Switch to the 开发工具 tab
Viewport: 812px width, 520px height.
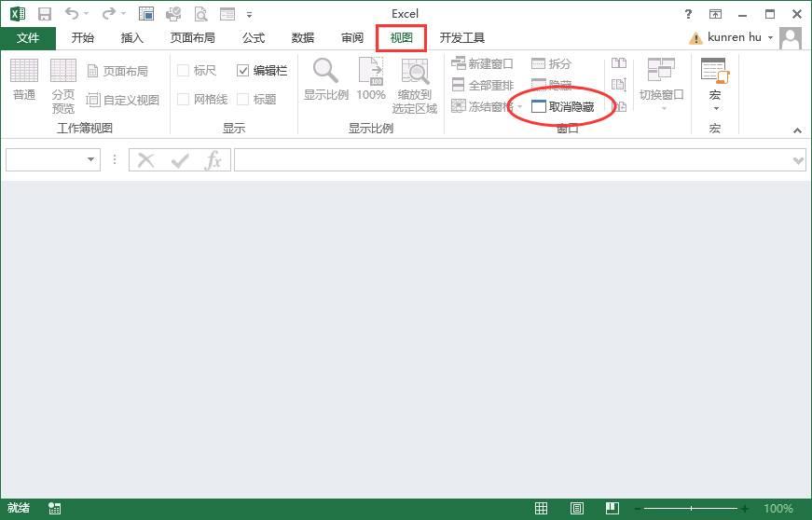pos(462,38)
